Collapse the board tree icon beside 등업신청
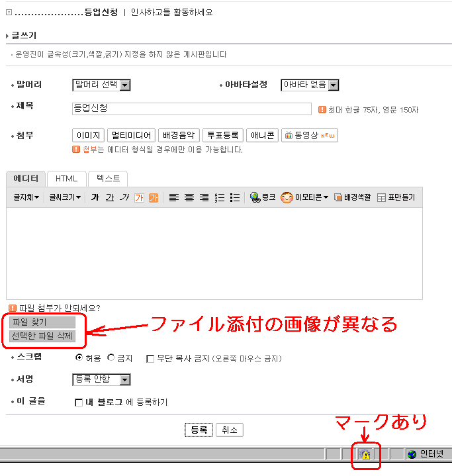Screen dimensions: 452x476 (9, 13)
